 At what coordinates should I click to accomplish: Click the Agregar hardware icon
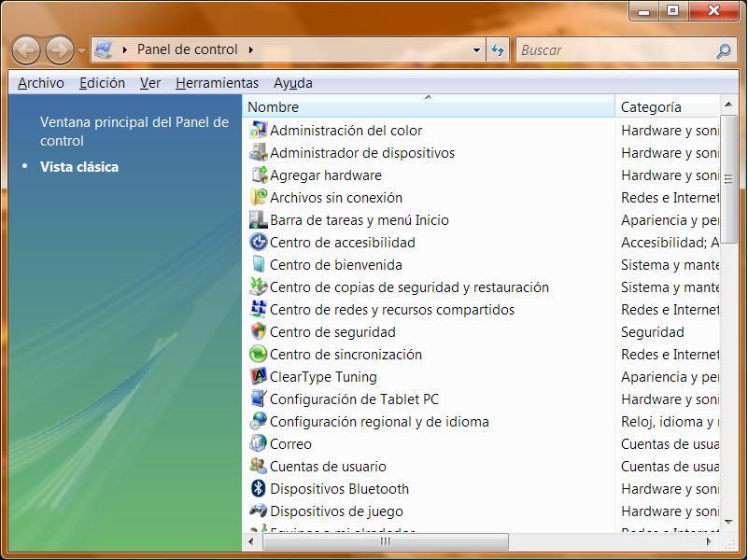pos(259,175)
